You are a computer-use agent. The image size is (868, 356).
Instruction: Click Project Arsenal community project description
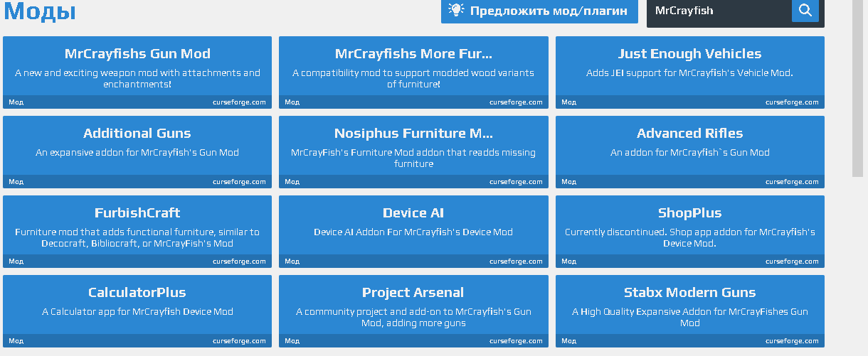tap(413, 317)
